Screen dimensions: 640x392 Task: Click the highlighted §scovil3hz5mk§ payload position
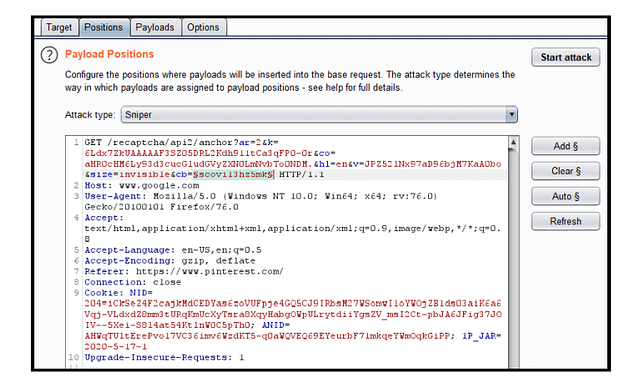click(x=233, y=174)
